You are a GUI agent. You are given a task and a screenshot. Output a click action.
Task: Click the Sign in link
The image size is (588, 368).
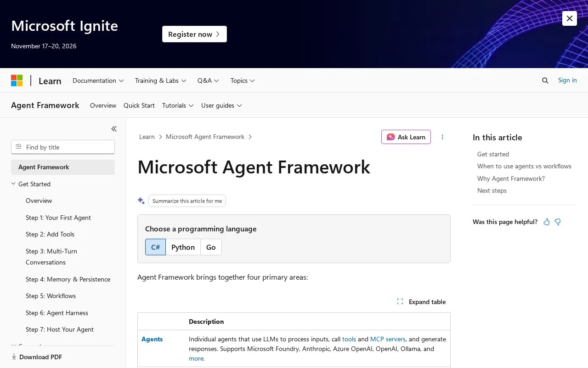coord(567,80)
